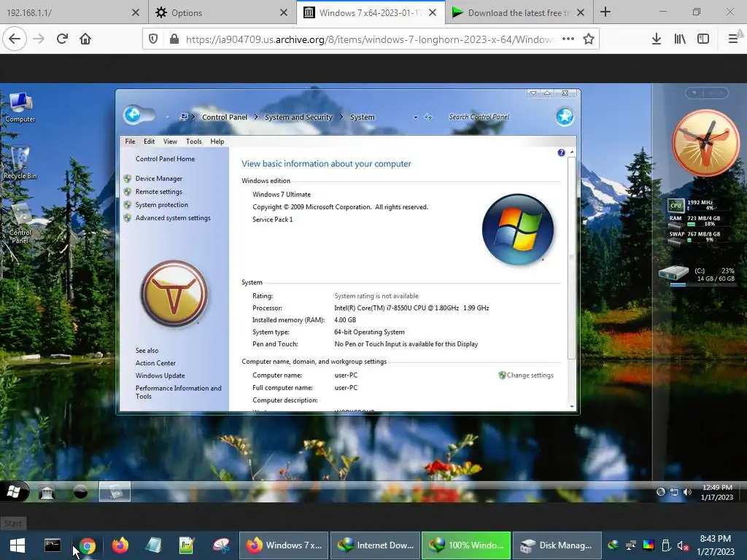The width and height of the screenshot is (747, 560).
Task: Bookmark this page with the star
Action: [x=589, y=39]
